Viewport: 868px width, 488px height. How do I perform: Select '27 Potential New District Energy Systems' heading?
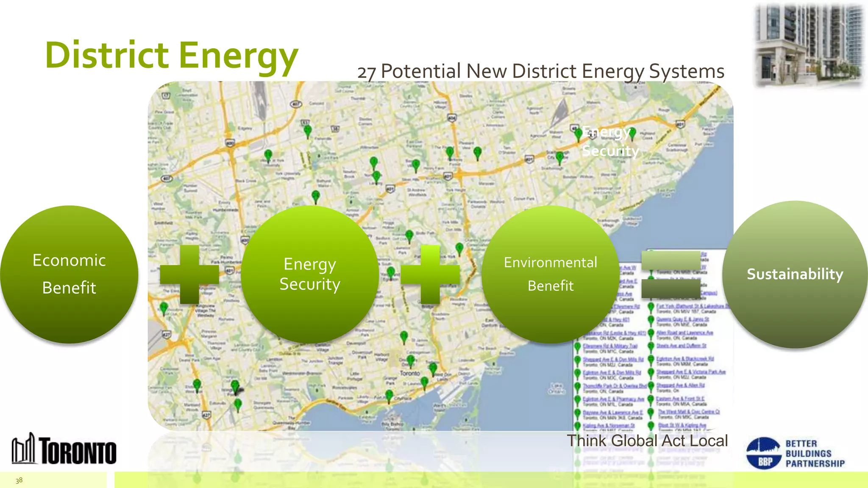point(541,71)
